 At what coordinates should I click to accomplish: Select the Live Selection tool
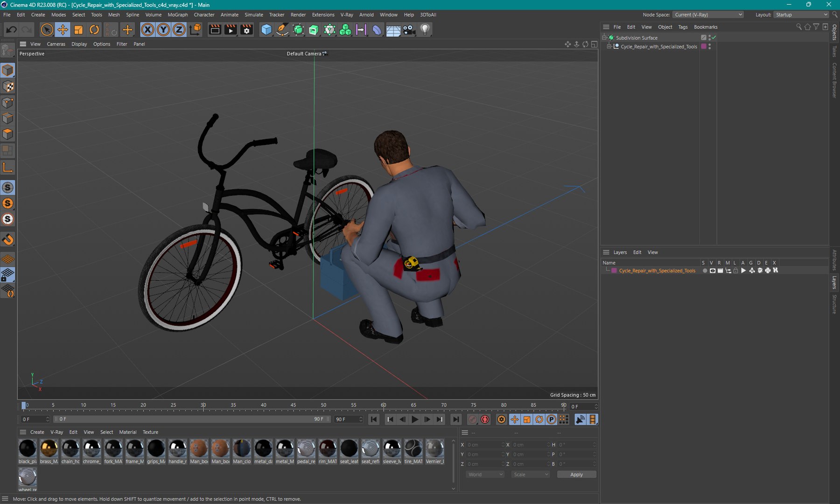[x=47, y=29]
